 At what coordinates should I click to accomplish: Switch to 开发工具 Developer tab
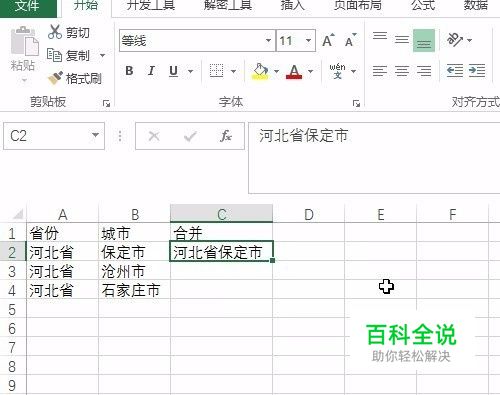(x=151, y=5)
